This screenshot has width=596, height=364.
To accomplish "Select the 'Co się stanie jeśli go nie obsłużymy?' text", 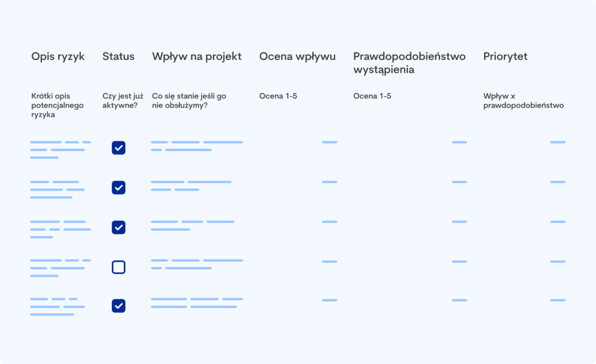I will click(x=189, y=101).
